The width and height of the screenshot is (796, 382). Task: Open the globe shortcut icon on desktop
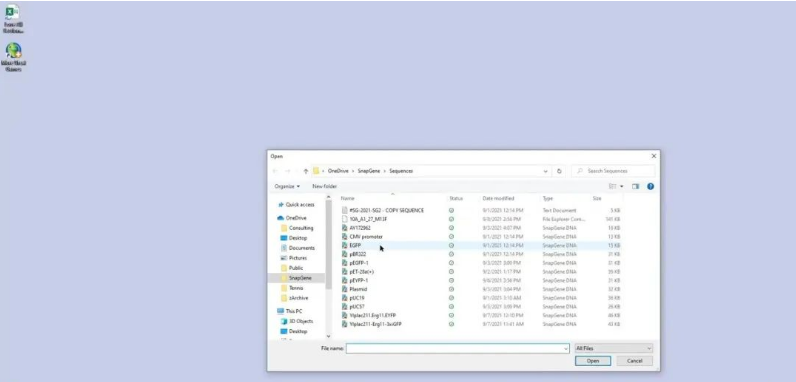[x=13, y=50]
